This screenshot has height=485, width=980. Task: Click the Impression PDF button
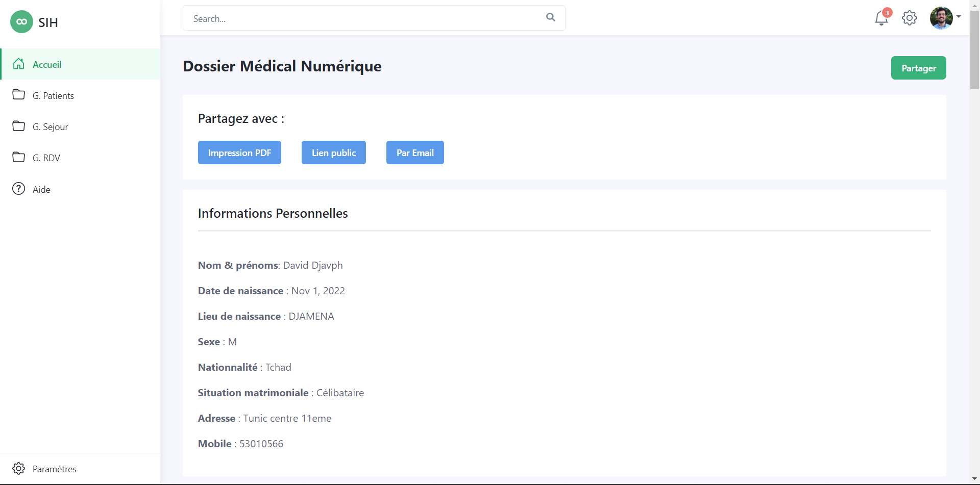coord(239,152)
